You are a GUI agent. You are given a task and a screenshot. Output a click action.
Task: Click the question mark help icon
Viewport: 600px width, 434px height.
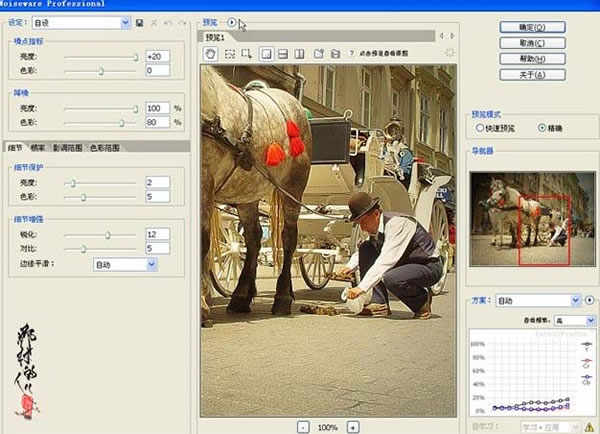[x=351, y=53]
